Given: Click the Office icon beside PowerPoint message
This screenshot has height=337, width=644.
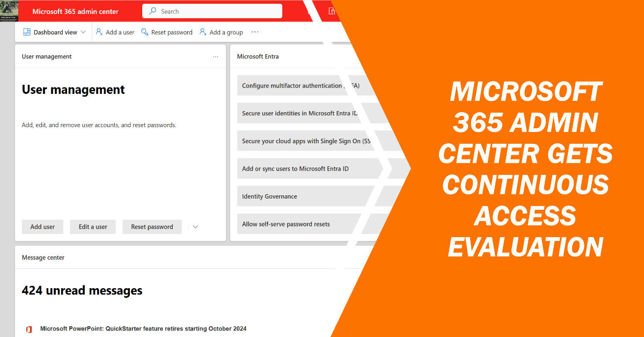Looking at the screenshot, I should click(x=28, y=329).
